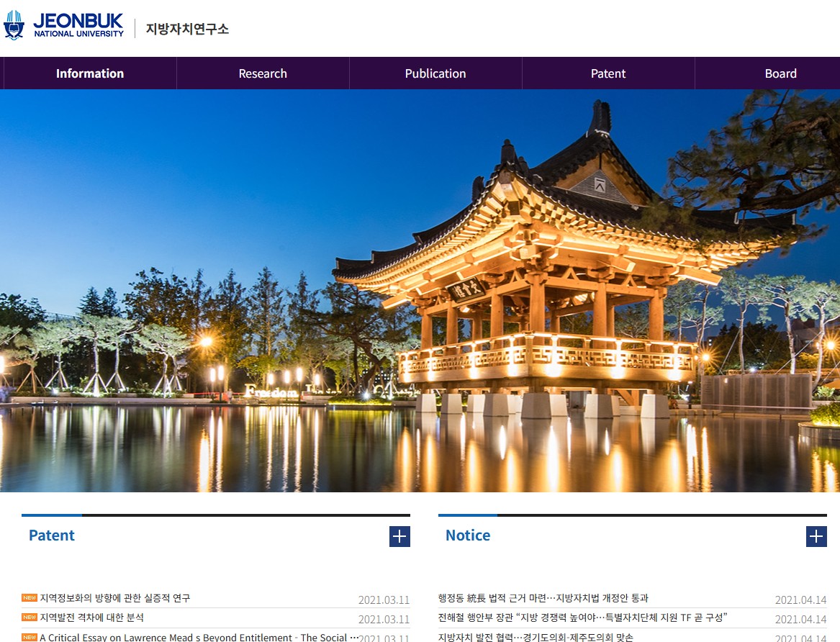Open the Publication menu
The image size is (840, 642).
click(435, 73)
